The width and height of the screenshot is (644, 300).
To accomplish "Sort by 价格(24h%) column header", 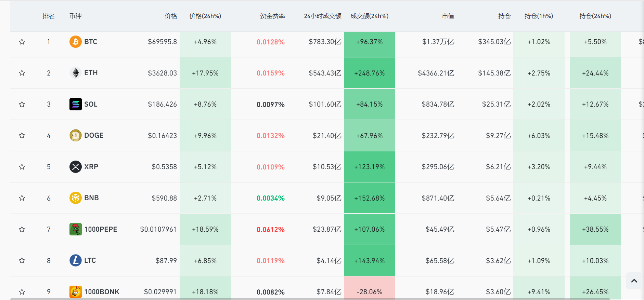I will pyautogui.click(x=205, y=16).
